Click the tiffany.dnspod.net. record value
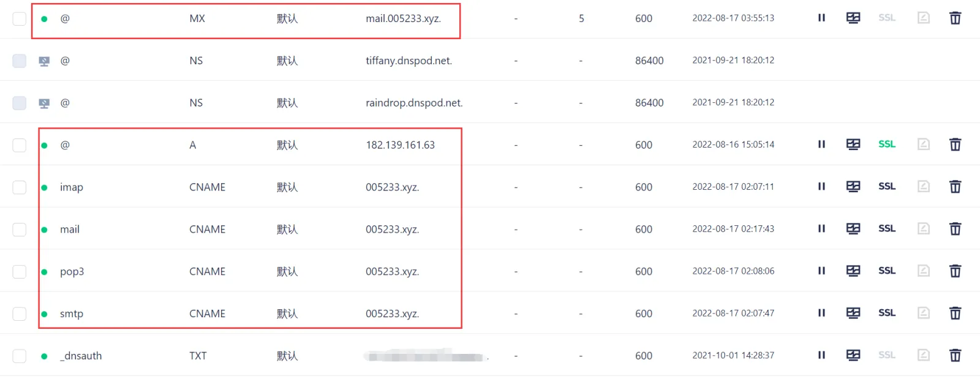 pyautogui.click(x=409, y=61)
